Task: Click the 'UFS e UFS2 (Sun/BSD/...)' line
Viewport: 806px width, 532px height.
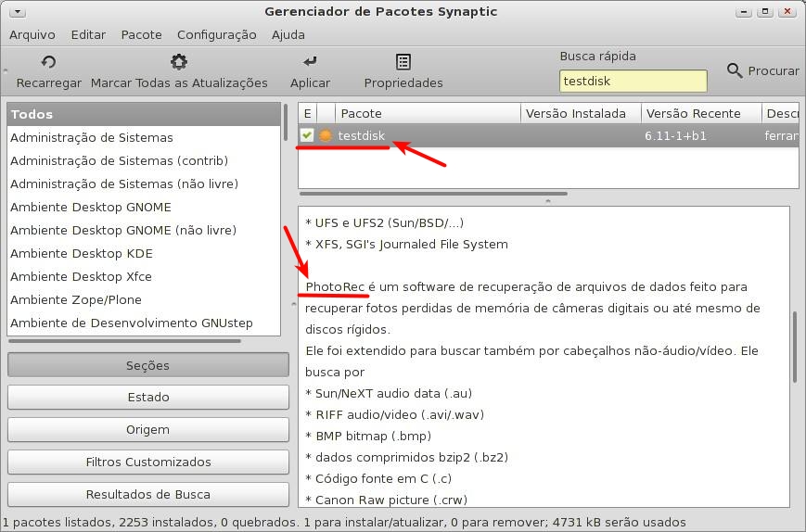Action: pos(385,222)
